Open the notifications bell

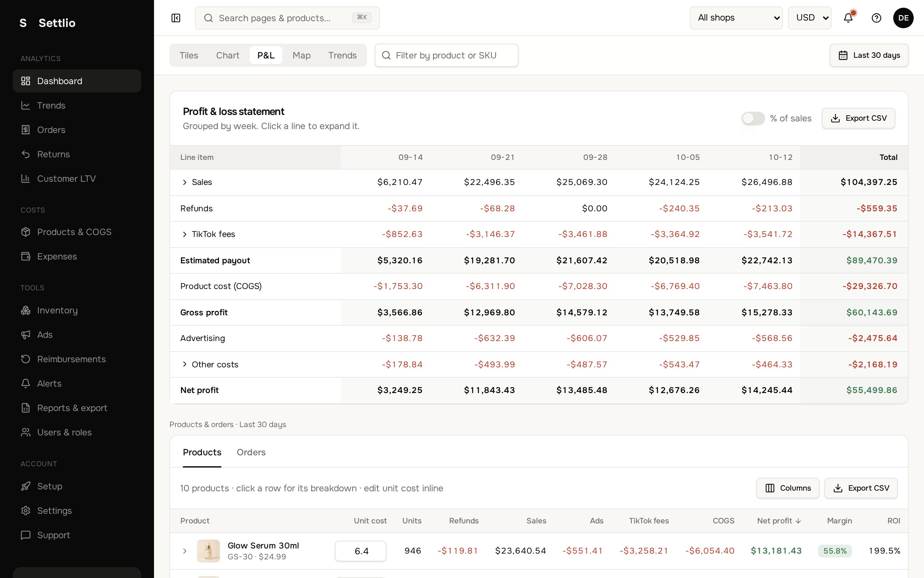pos(848,18)
